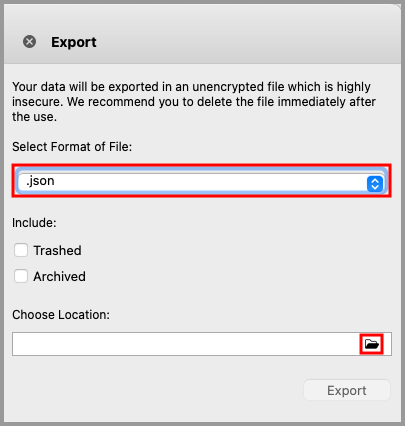Image resolution: width=405 pixels, height=426 pixels.
Task: Click the dialog title bar area
Action: [202, 34]
